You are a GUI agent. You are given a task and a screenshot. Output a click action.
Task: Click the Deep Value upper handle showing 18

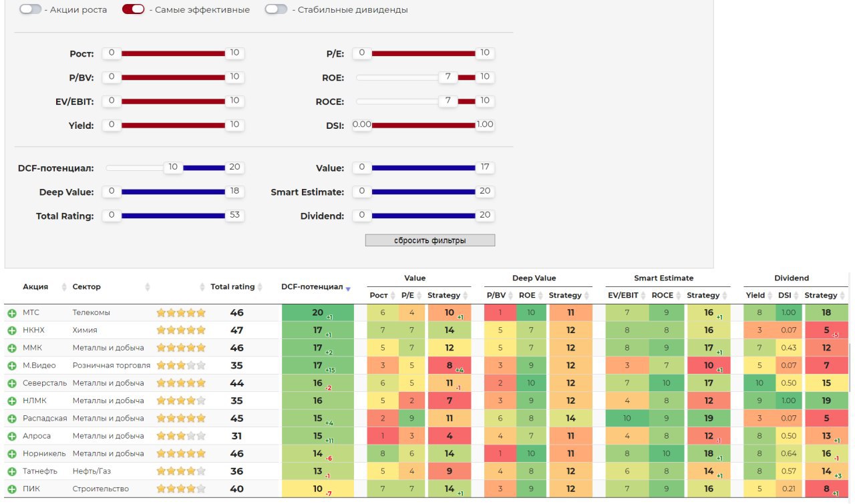pyautogui.click(x=234, y=192)
